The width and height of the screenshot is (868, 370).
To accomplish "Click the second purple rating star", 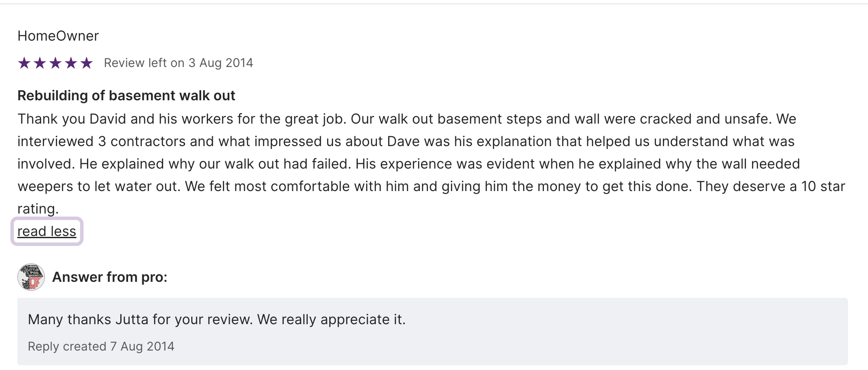I will pos(40,63).
